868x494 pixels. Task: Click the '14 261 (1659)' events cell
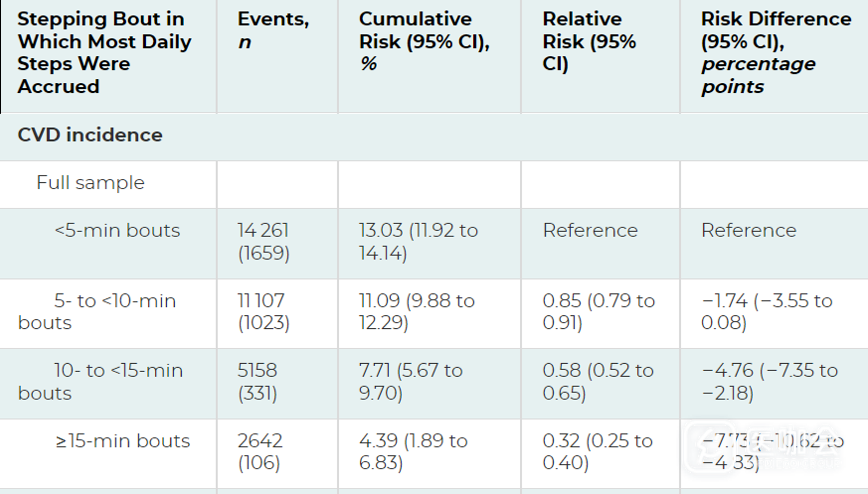tap(263, 242)
